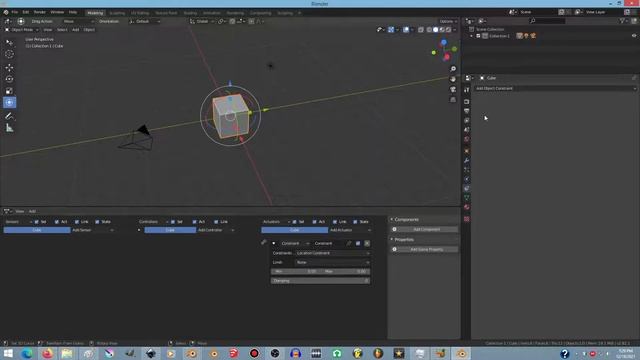Screen dimensions: 640x360
Task: Select the Rotate tool in viewport toolbar
Action: [x=9, y=79]
